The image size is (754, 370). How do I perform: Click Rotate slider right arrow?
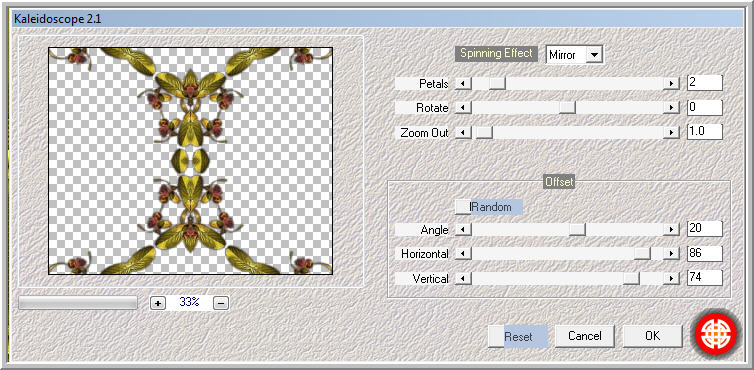(671, 108)
